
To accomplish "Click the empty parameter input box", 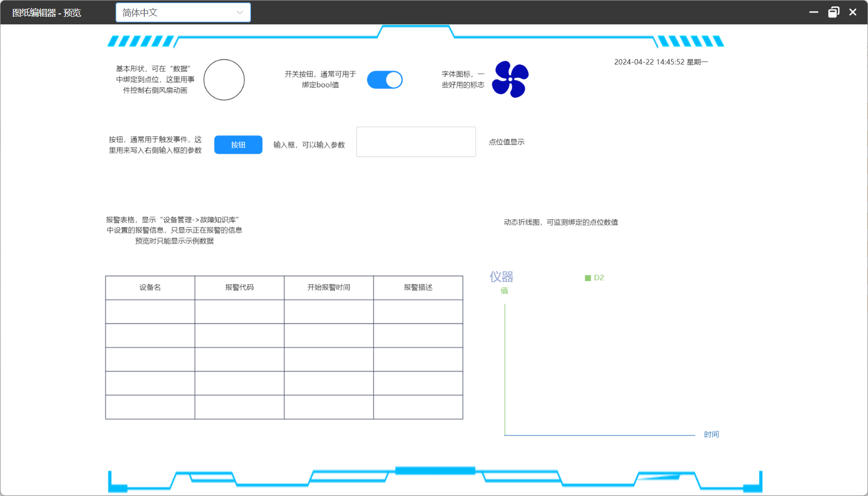I will 416,142.
